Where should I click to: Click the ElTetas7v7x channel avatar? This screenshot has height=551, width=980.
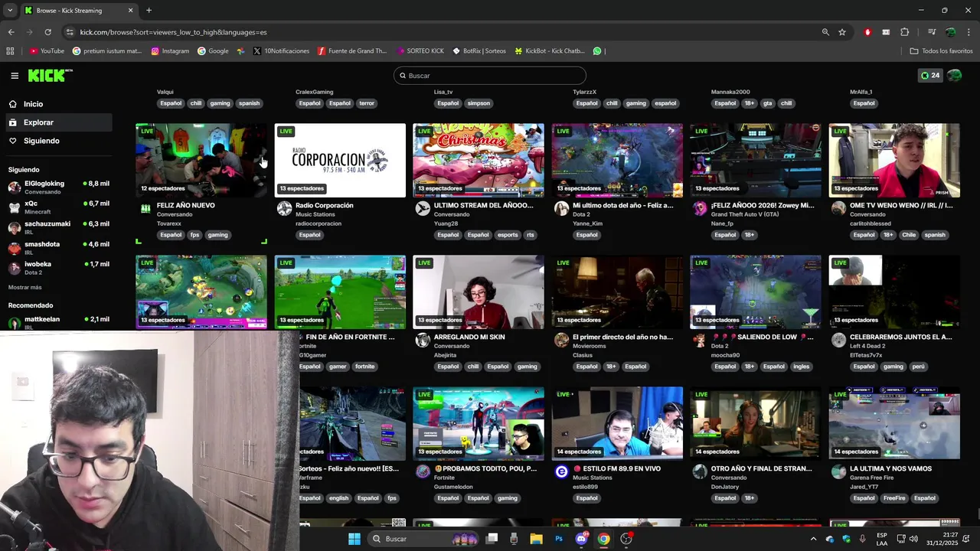(838, 341)
